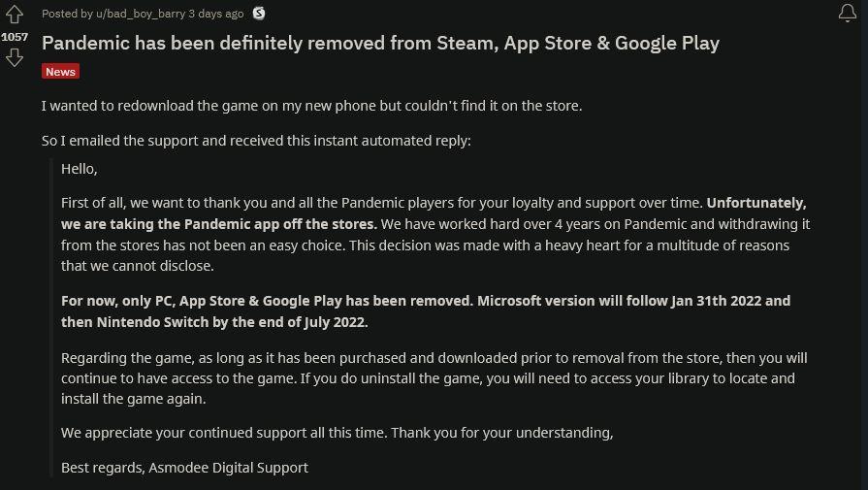Upvote the Pandemic removal post
This screenshot has width=868, height=490.
(x=15, y=15)
